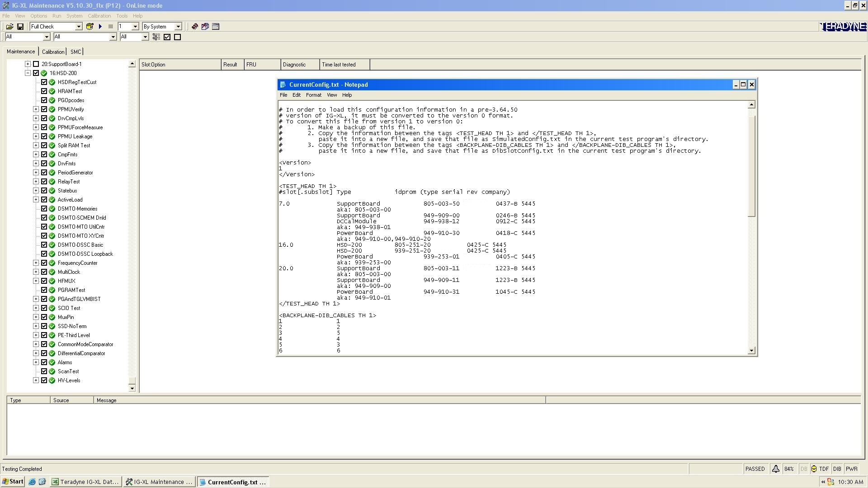Click the Diagnostic column header
The width and height of the screenshot is (868, 488).
(x=300, y=65)
